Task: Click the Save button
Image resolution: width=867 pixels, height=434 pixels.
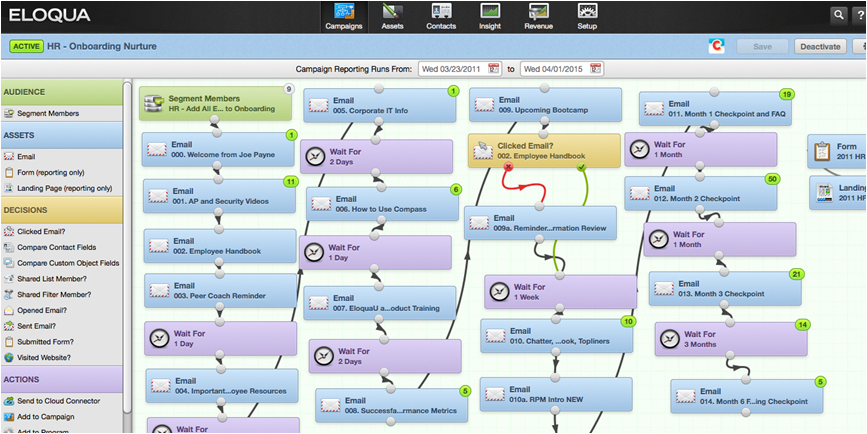Action: 762,46
